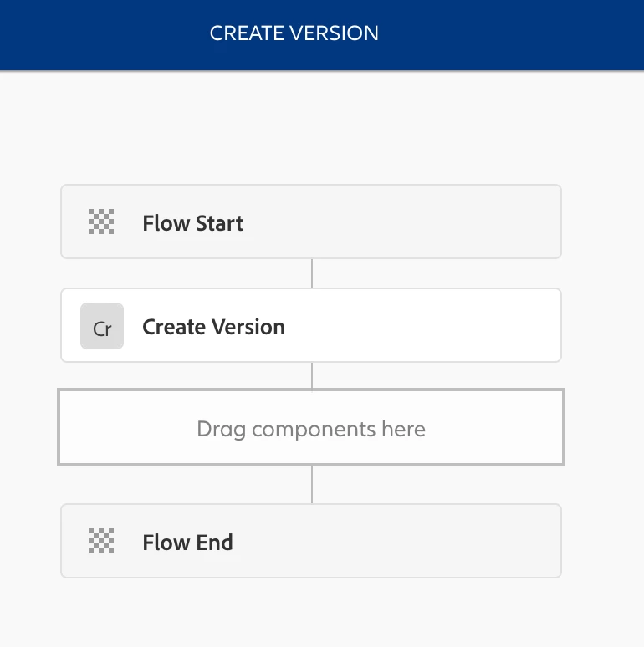This screenshot has height=647, width=644.
Task: Click the Drag components here placeholder text
Action: point(311,429)
